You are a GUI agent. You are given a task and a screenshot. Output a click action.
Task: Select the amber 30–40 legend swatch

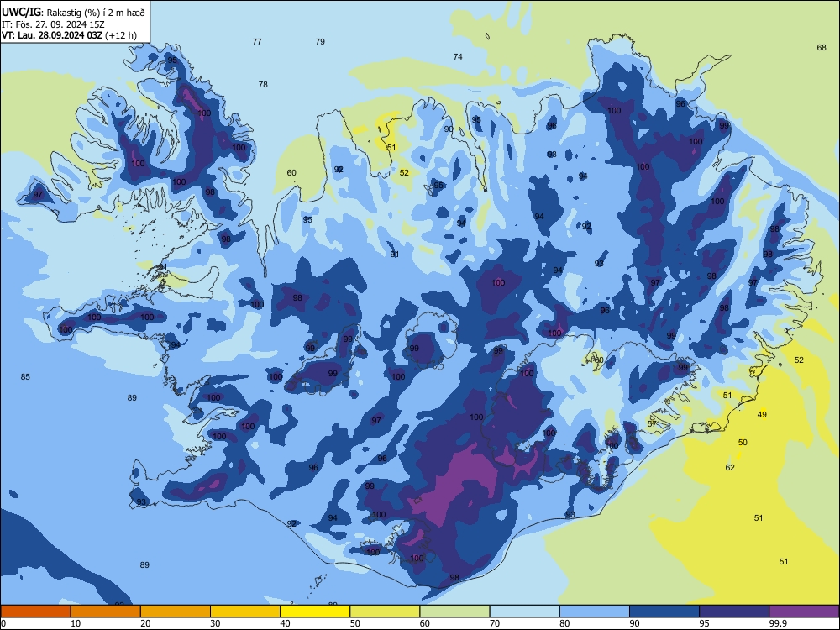pos(245,612)
